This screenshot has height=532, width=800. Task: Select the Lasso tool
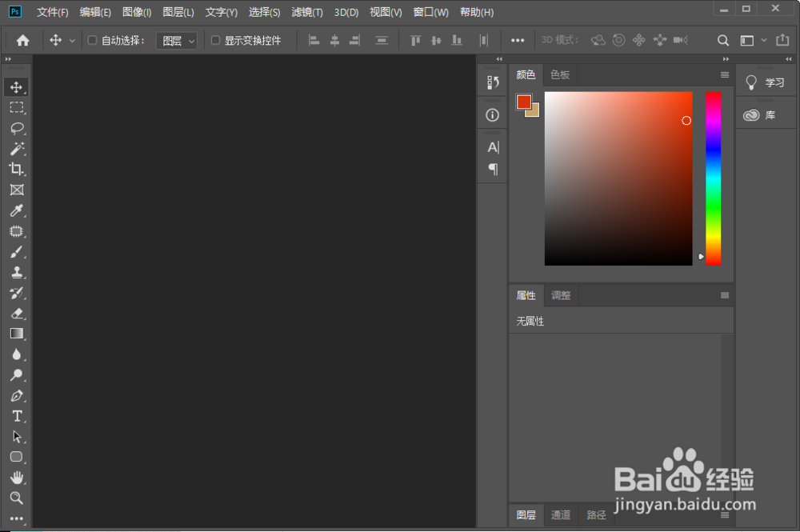coord(16,128)
